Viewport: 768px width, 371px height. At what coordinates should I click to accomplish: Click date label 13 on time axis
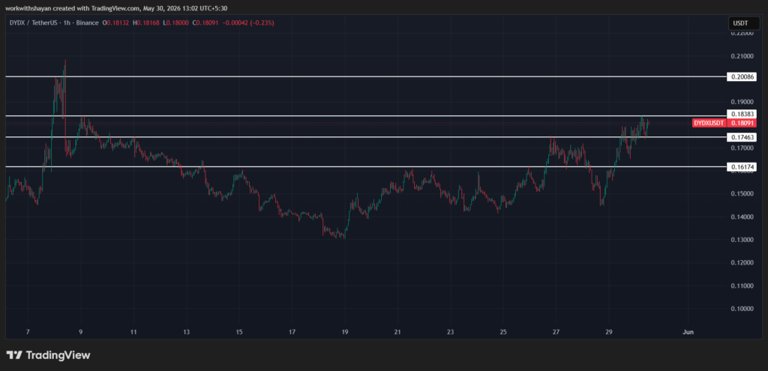(186, 332)
